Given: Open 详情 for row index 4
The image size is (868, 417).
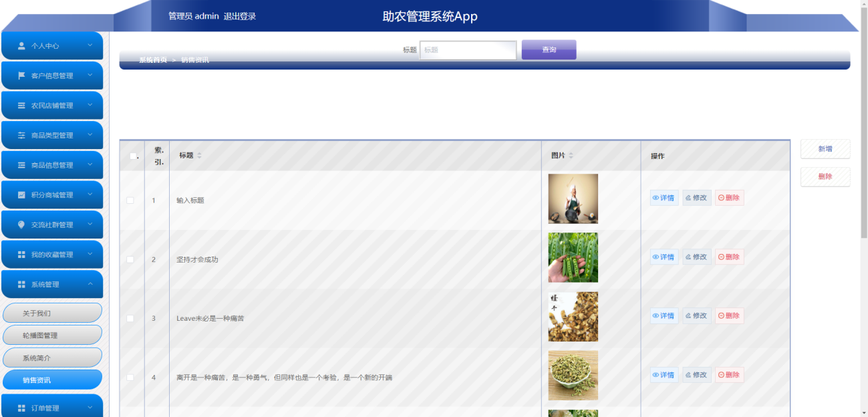Looking at the screenshot, I should point(664,375).
